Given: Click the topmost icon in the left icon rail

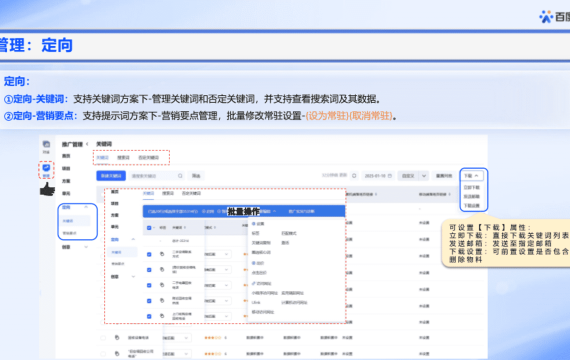Looking at the screenshot, I should (46, 144).
